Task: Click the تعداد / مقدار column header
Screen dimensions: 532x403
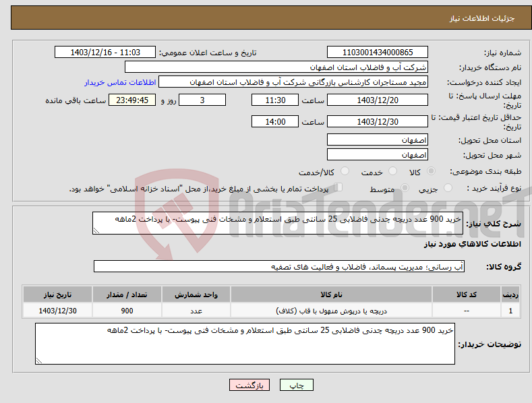Action: pos(127,294)
